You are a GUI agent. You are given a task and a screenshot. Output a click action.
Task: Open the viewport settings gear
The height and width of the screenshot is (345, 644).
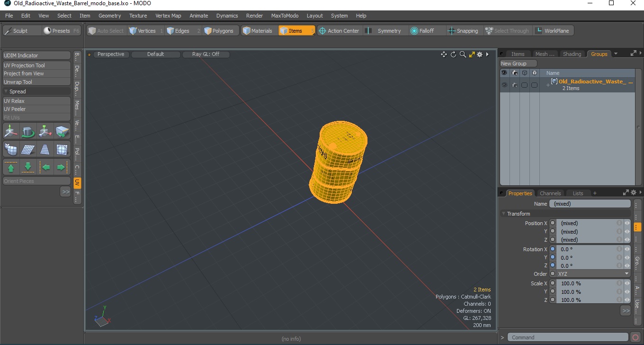(480, 54)
